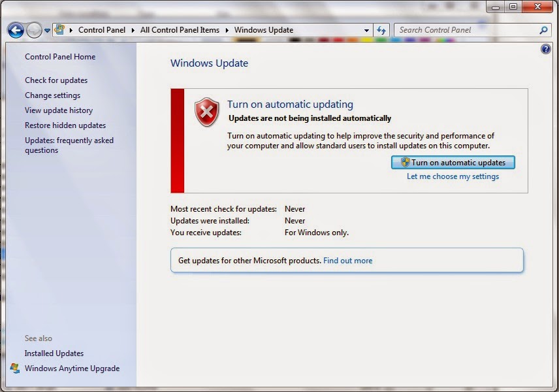Choose Let me choose my settings
The image size is (559, 392).
453,176
